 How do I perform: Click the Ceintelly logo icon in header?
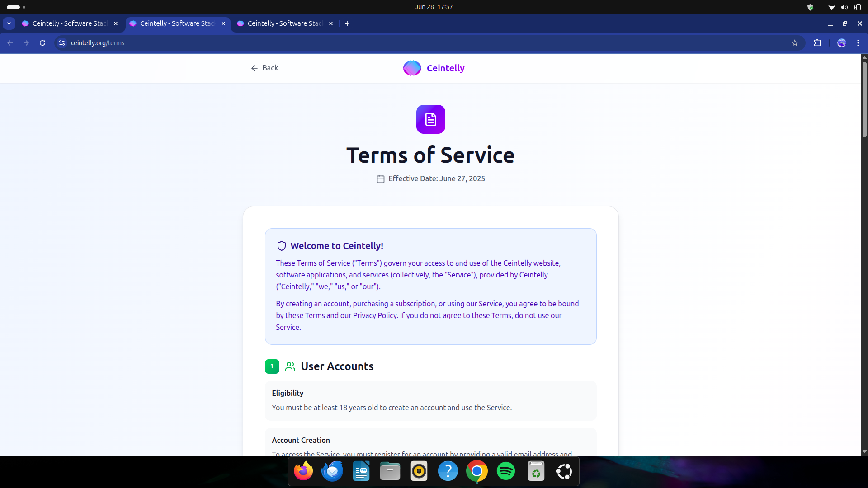[x=412, y=68]
